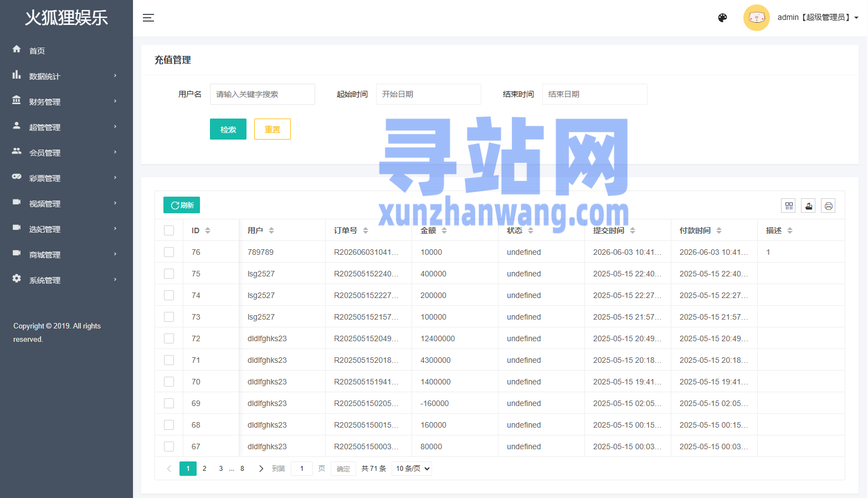This screenshot has height=498, width=868.
Task: Sort by 状态 column arrows
Action: coord(531,230)
